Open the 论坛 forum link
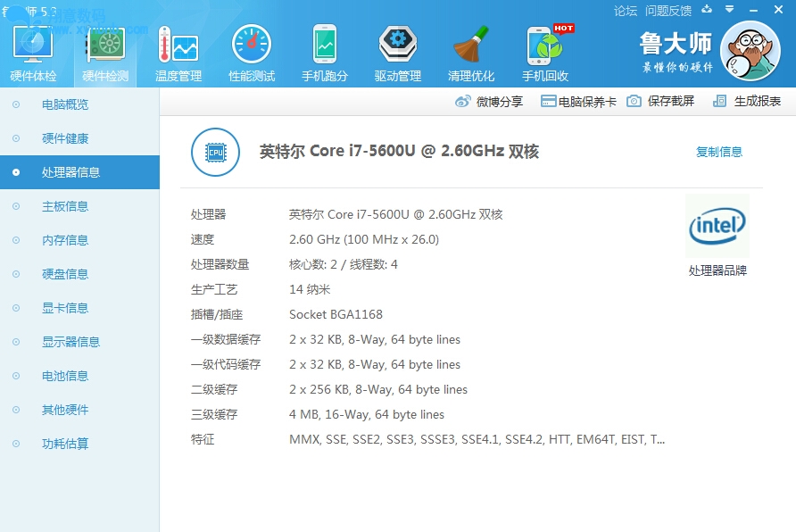Screen dimensions: 796x532 626,11
